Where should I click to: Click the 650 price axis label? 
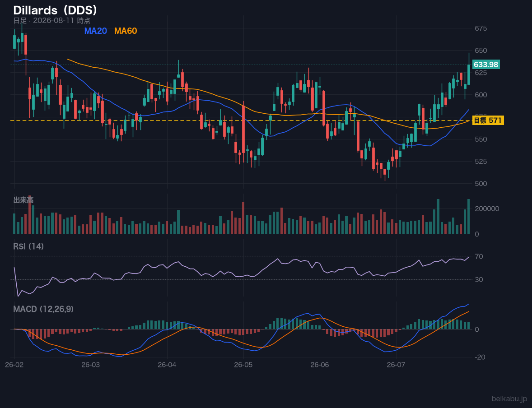pos(481,51)
